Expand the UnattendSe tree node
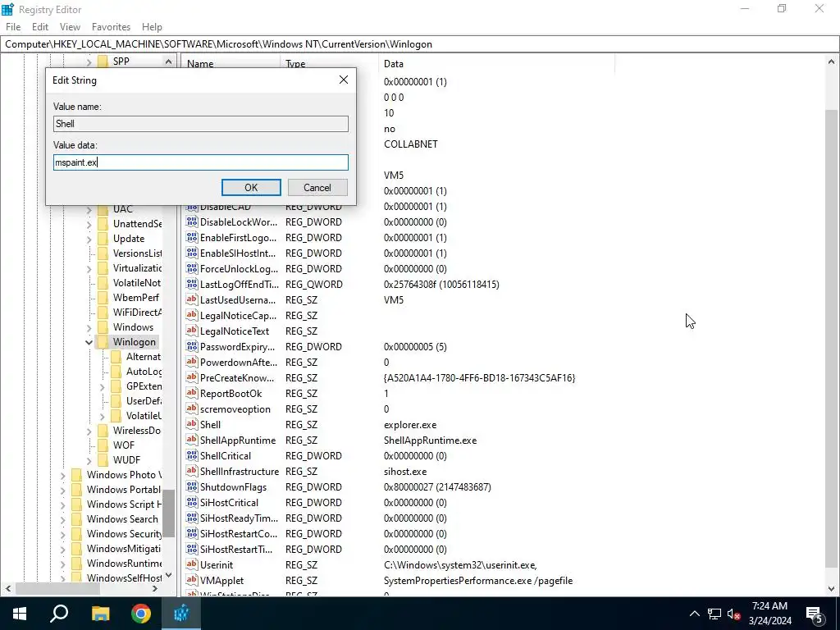This screenshot has height=630, width=840. (89, 225)
